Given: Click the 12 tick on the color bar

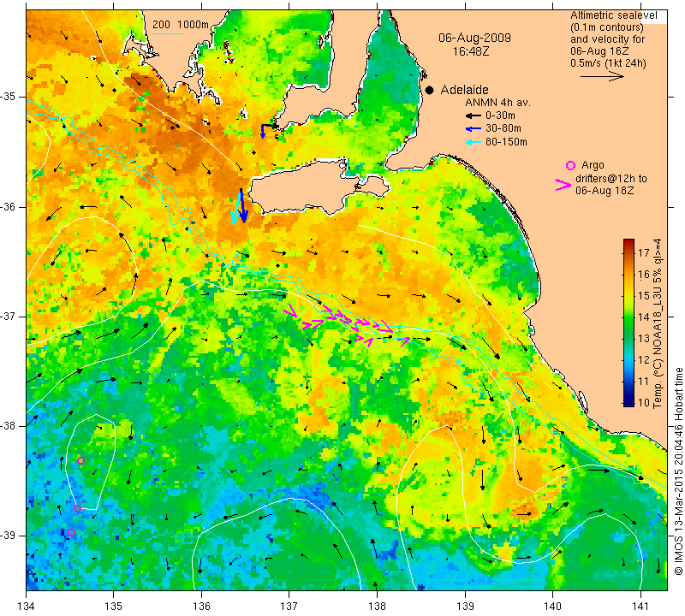Looking at the screenshot, I should (x=644, y=359).
